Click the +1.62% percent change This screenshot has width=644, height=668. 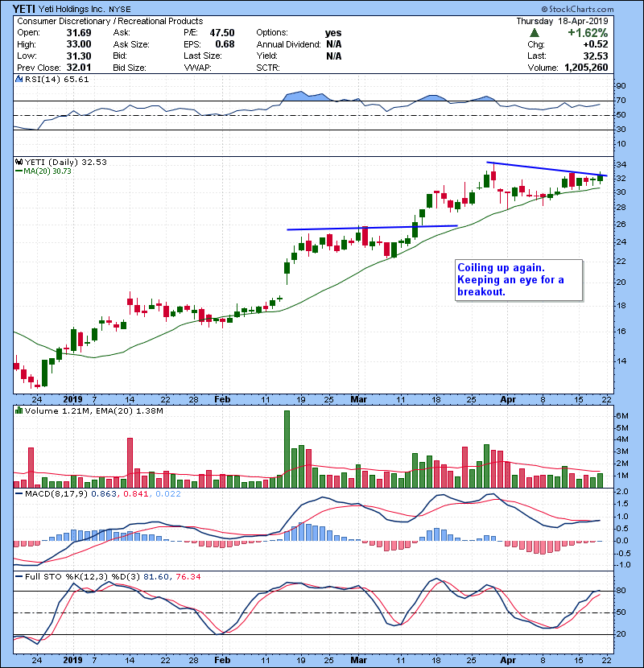tap(588, 33)
